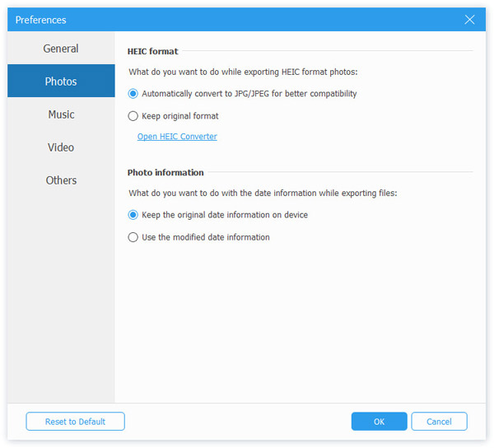Click 'Use the modified date information' label
Viewport: 494px width, 448px height.
click(206, 237)
